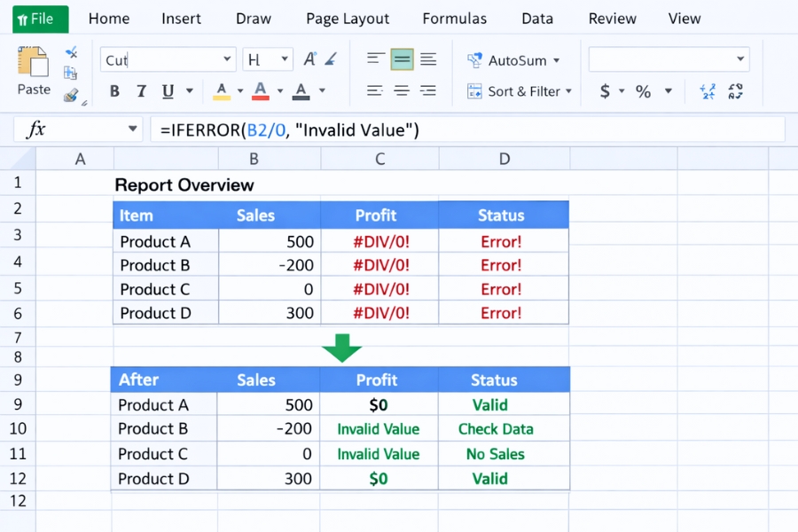Open the File menu
The height and width of the screenshot is (532, 798).
coord(39,18)
